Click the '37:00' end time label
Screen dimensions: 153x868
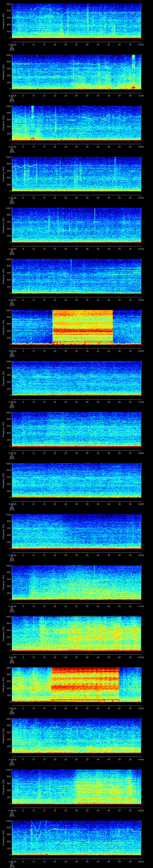[141, 402]
